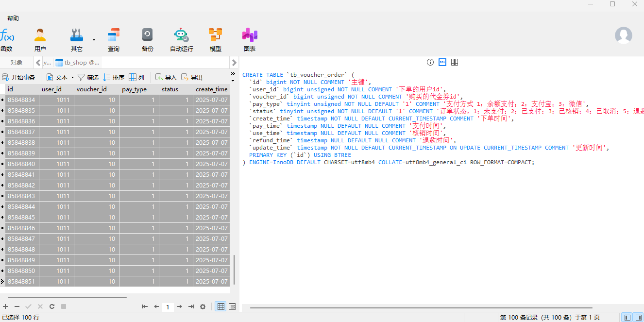Show the DDL pane icon
Screen dimensions: 644x322
pos(442,62)
